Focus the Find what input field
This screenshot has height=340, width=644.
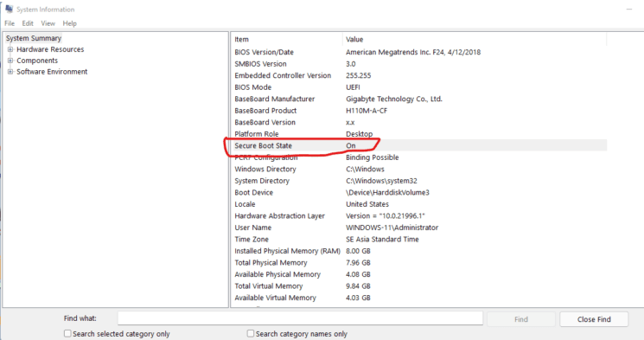click(300, 318)
